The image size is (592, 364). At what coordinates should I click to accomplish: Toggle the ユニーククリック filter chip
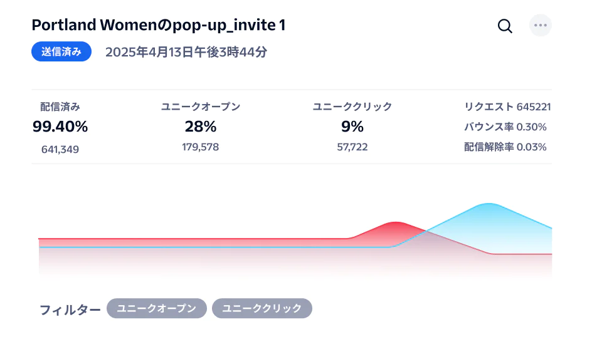[x=262, y=308]
